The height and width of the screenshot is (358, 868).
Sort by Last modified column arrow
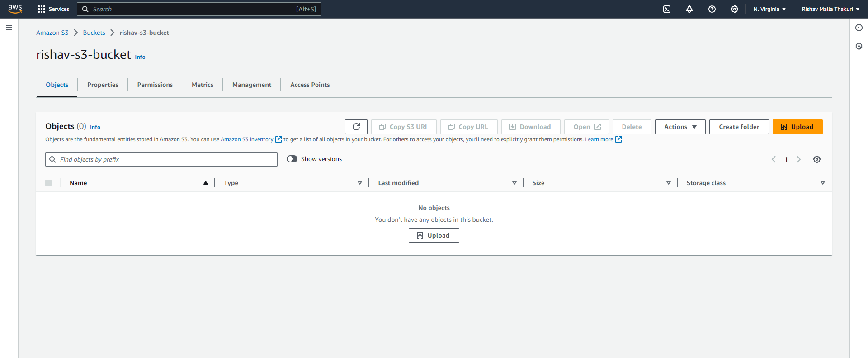pyautogui.click(x=514, y=183)
